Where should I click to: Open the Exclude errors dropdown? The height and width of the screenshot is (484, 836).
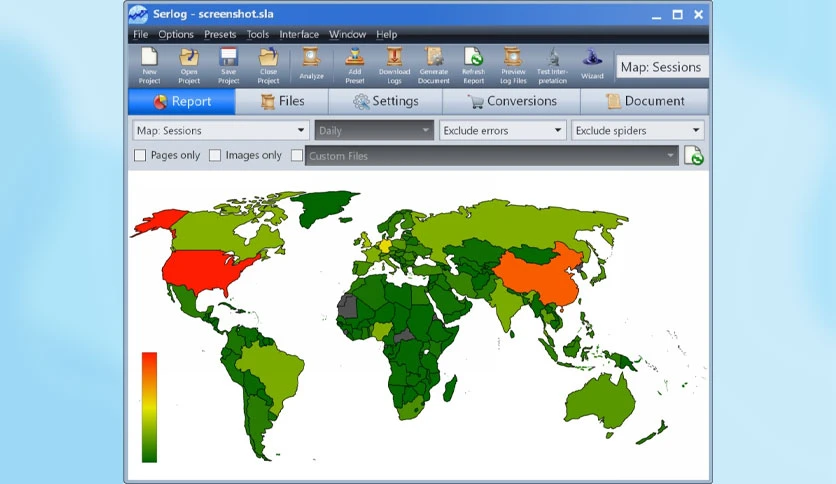pos(502,131)
